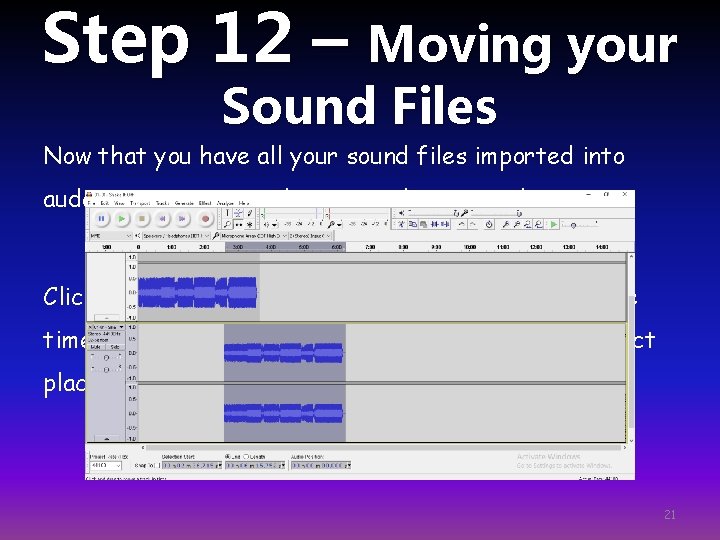Image resolution: width=720 pixels, height=540 pixels.
Task: Solo the second track
Action: coord(115,347)
